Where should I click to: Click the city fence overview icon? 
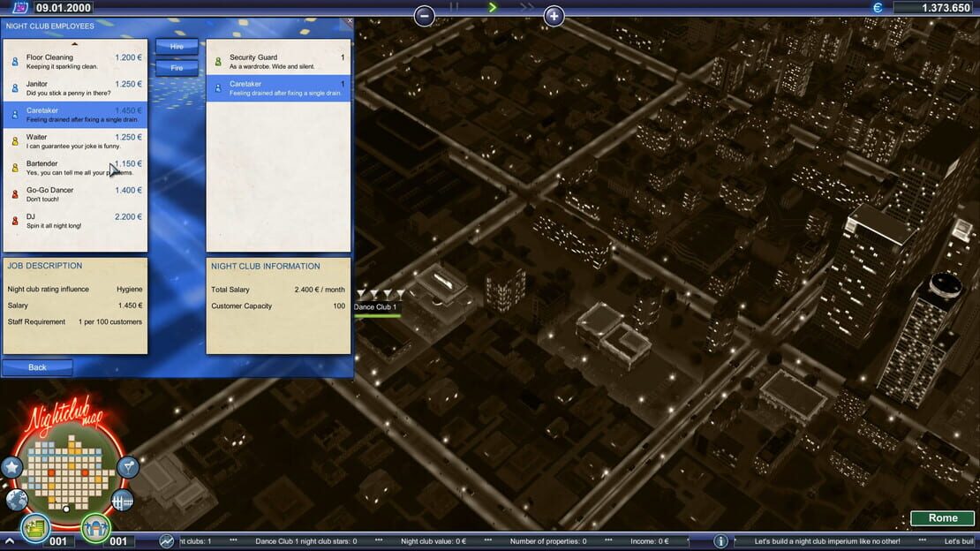(x=122, y=501)
